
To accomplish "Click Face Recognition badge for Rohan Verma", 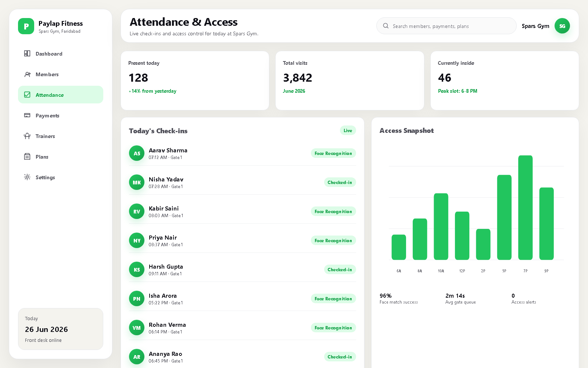I will pos(333,328).
